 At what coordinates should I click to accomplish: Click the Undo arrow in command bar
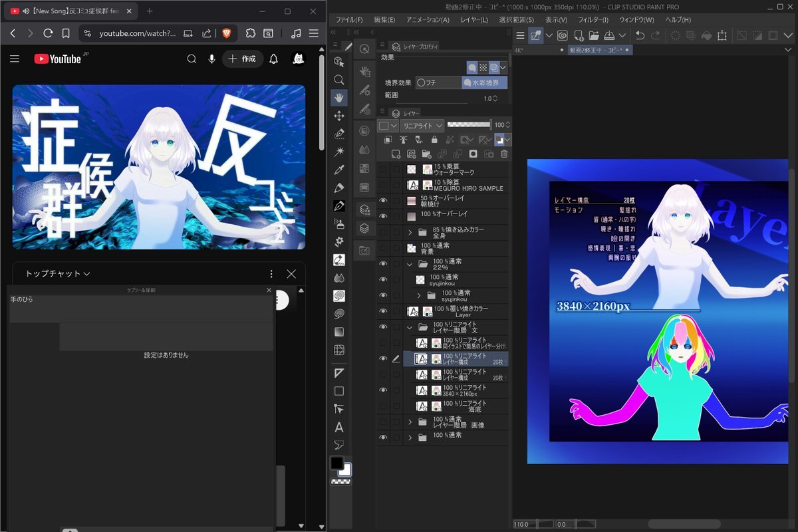coord(640,35)
